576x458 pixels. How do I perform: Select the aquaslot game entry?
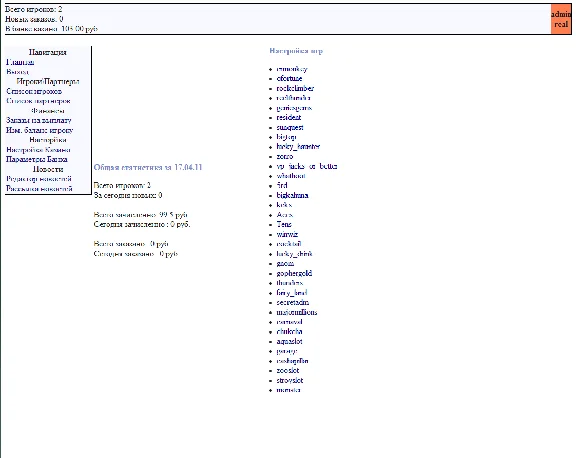289,341
